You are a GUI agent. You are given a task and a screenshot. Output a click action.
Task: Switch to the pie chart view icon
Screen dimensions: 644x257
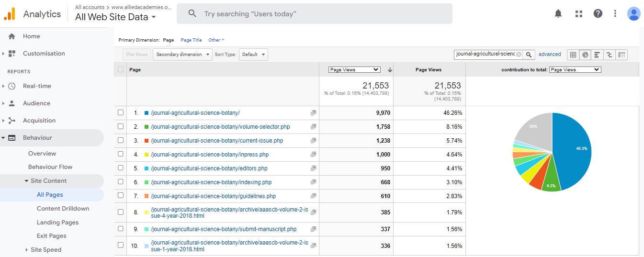pyautogui.click(x=585, y=55)
